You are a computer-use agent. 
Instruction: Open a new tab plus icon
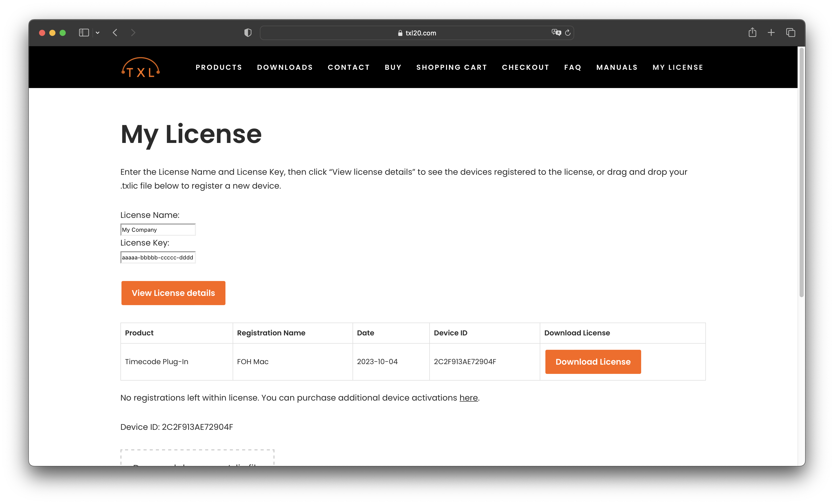click(x=771, y=33)
